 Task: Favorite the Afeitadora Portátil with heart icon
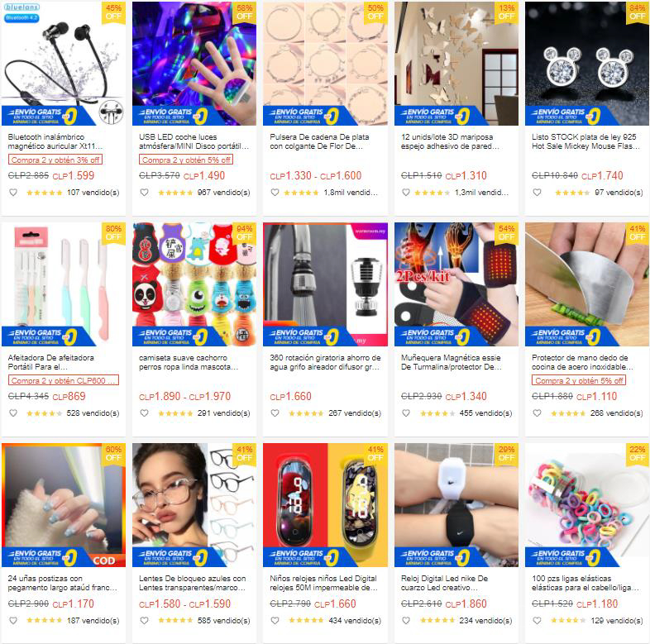coord(13,413)
